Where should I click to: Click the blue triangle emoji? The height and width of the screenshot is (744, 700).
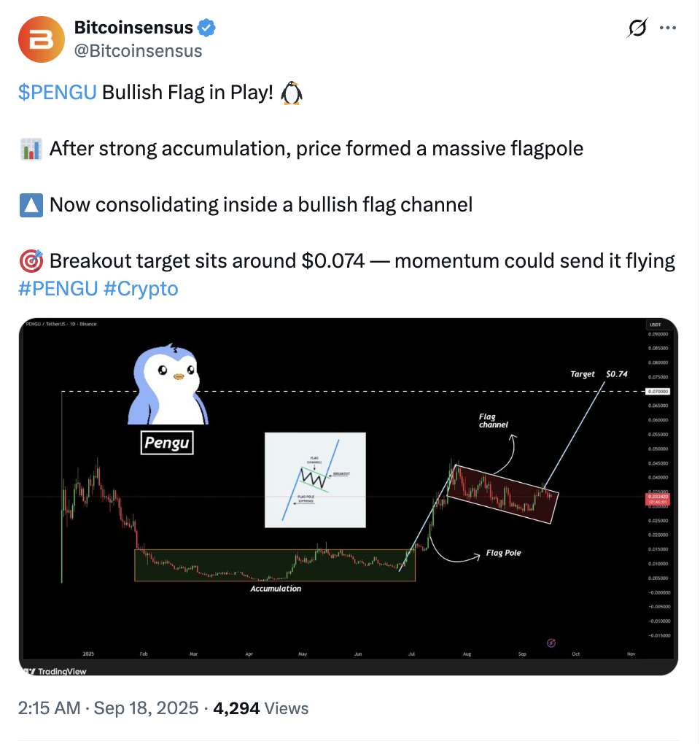(31, 205)
